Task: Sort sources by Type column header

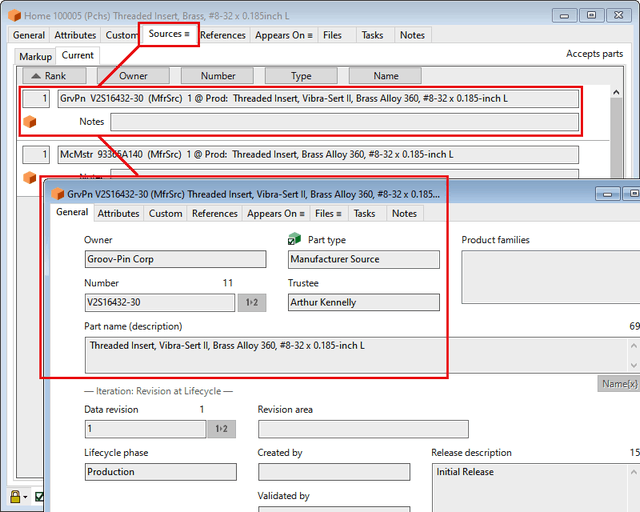Action: [301, 76]
